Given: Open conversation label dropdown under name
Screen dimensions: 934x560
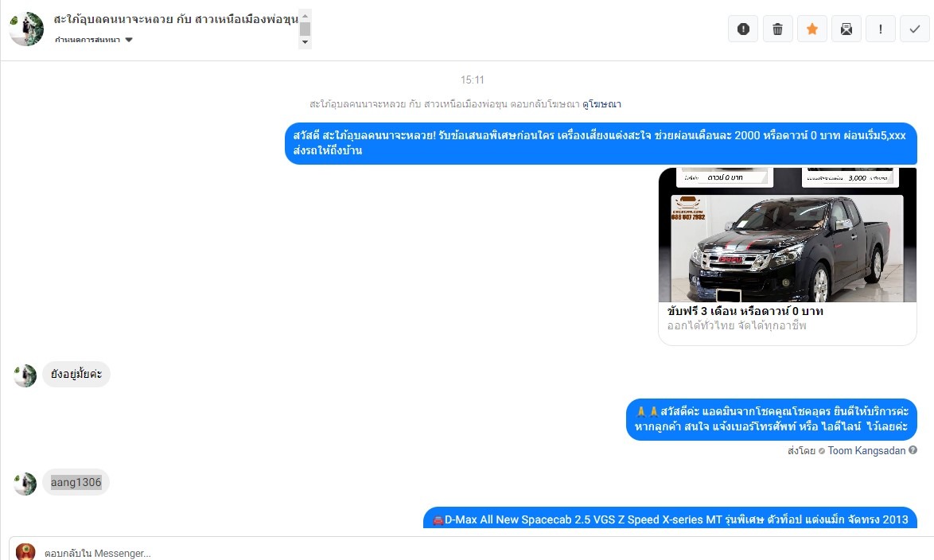Looking at the screenshot, I should click(94, 40).
